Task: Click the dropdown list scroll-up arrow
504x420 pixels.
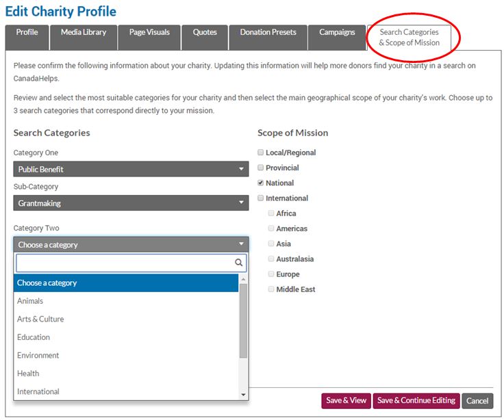Action: pyautogui.click(x=243, y=278)
